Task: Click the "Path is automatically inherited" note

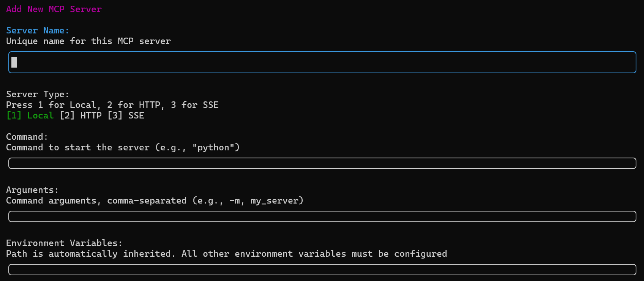Action: (x=226, y=254)
